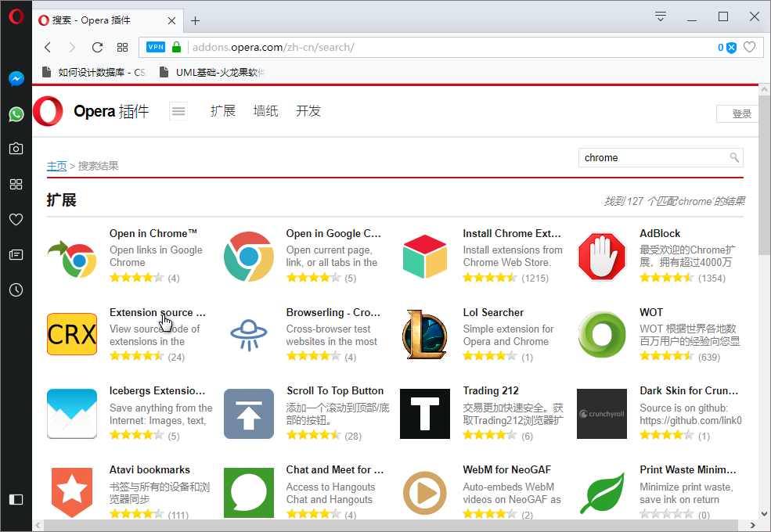Close the Opera 插件 tab
The image size is (771, 532).
click(x=171, y=20)
